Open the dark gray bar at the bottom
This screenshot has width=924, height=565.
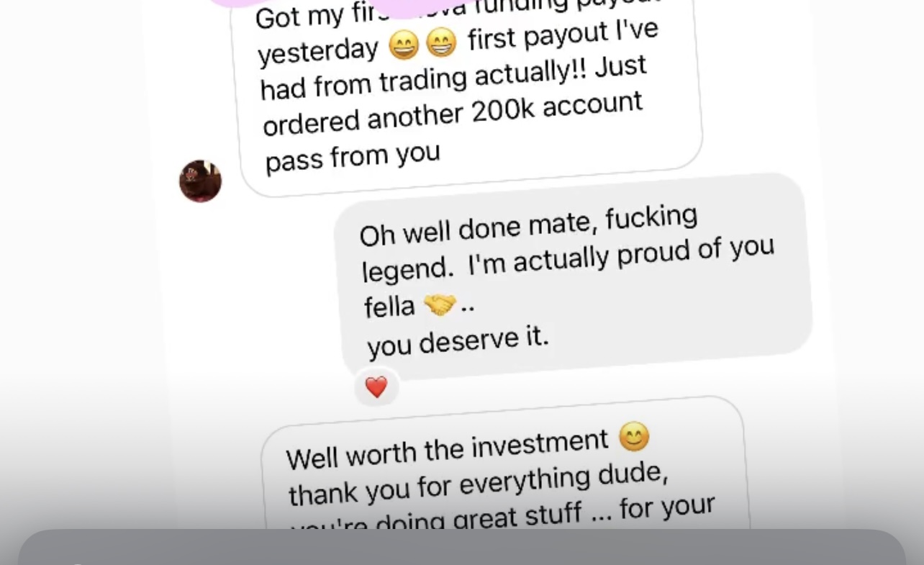tap(462, 548)
